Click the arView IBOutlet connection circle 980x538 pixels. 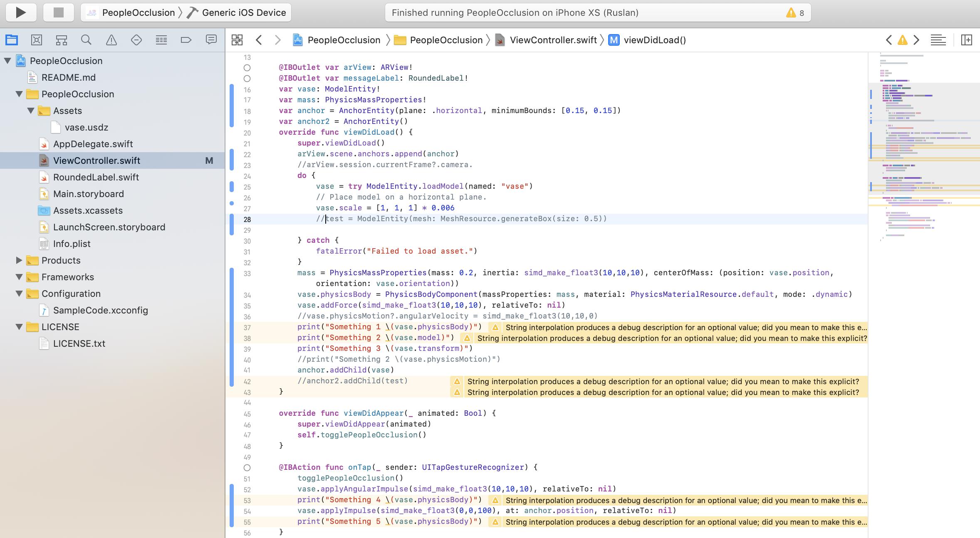(247, 67)
